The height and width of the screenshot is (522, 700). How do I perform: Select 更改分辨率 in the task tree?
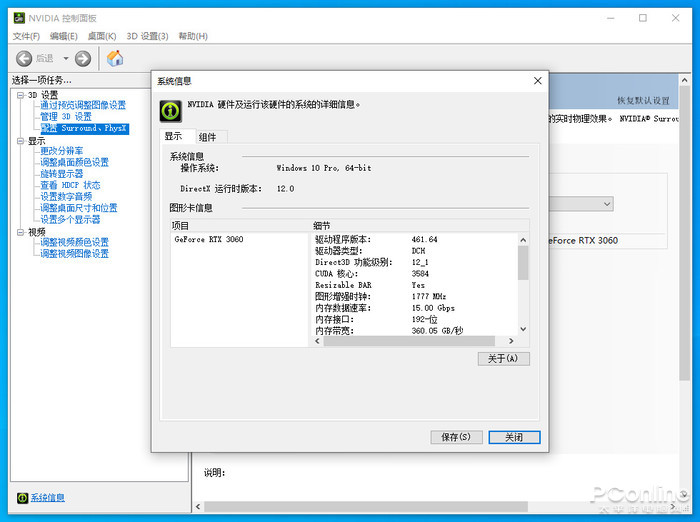62,151
